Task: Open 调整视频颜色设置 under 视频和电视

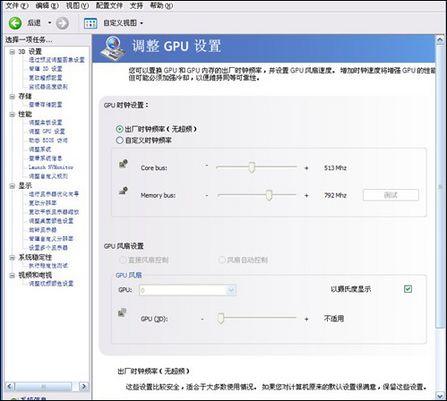Action: tap(51, 284)
